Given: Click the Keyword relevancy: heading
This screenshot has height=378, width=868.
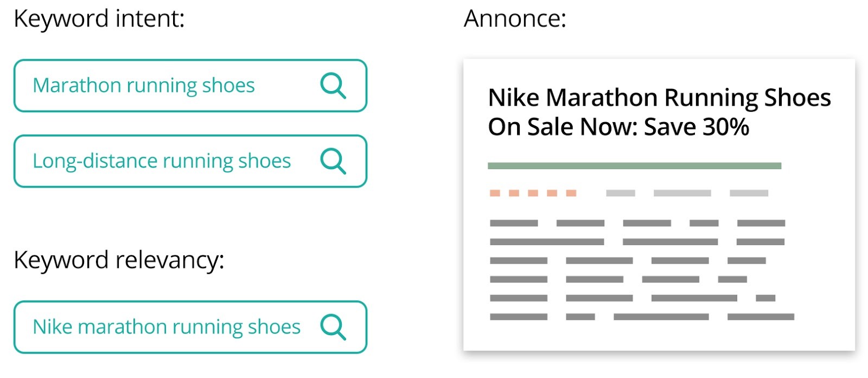Looking at the screenshot, I should tap(119, 260).
